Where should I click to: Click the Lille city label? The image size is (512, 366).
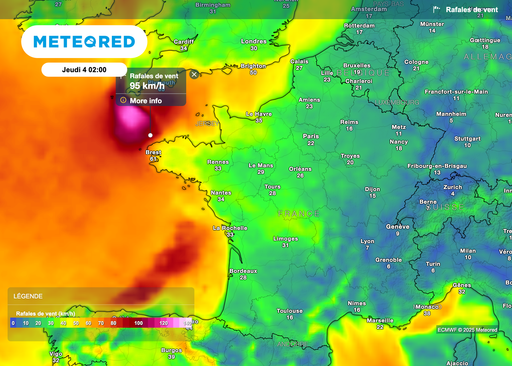[327, 73]
